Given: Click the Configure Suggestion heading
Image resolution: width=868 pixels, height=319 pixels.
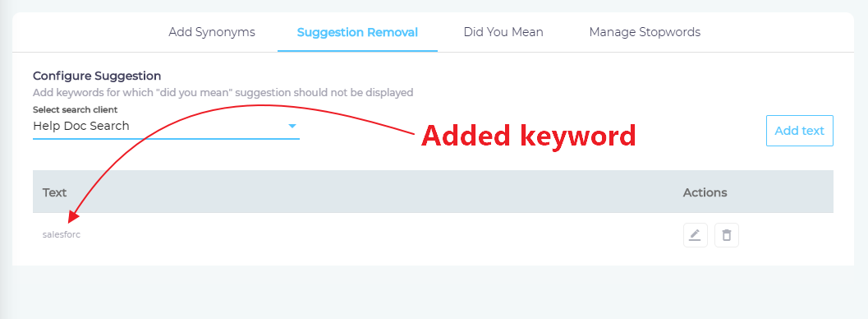Looking at the screenshot, I should [97, 76].
